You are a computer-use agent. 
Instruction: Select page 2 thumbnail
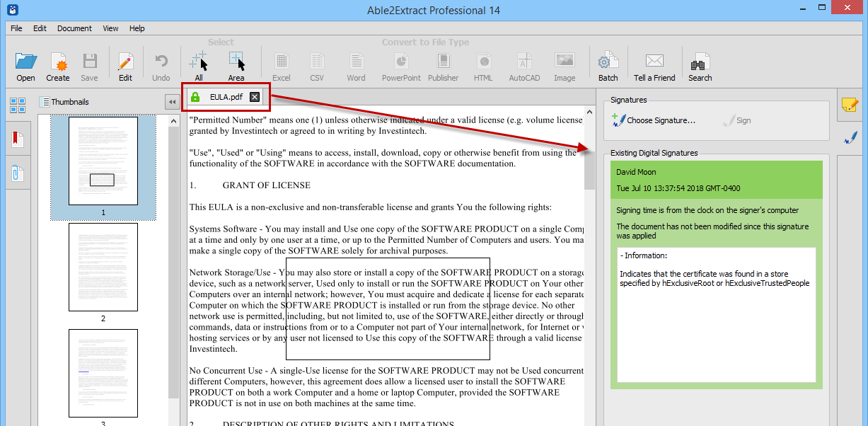click(x=103, y=267)
